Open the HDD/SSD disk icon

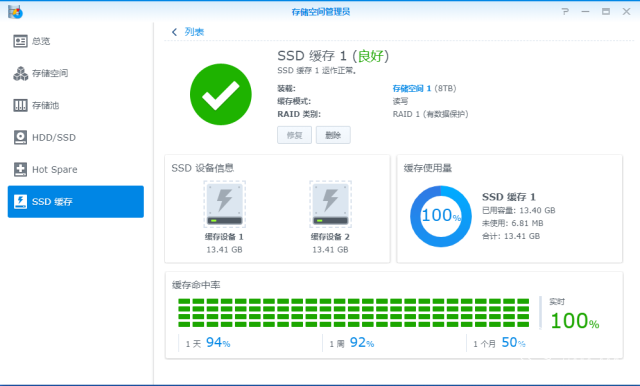(20, 138)
